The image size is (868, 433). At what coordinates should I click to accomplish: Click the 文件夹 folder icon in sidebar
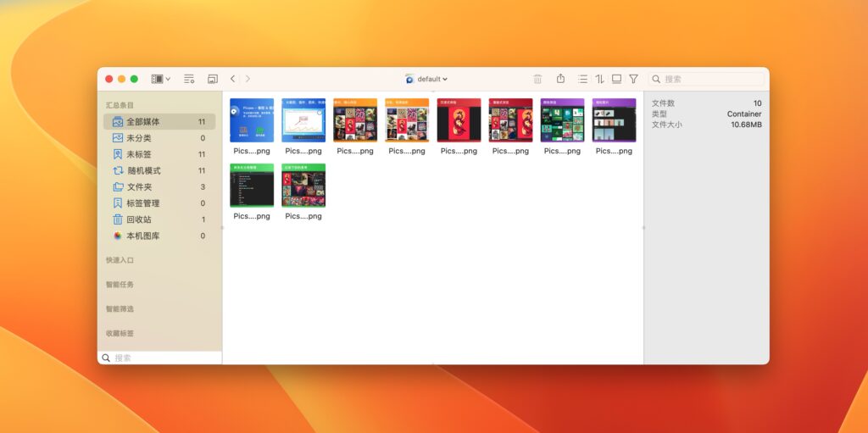pyautogui.click(x=118, y=187)
